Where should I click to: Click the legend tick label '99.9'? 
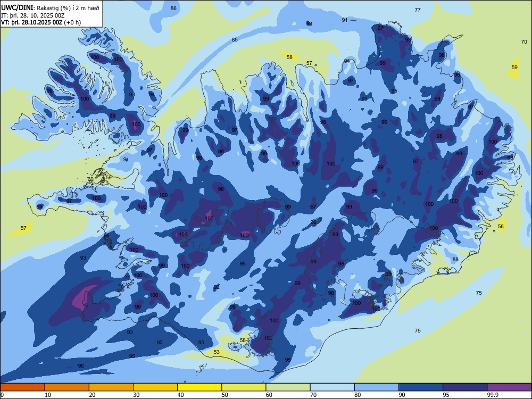click(492, 395)
